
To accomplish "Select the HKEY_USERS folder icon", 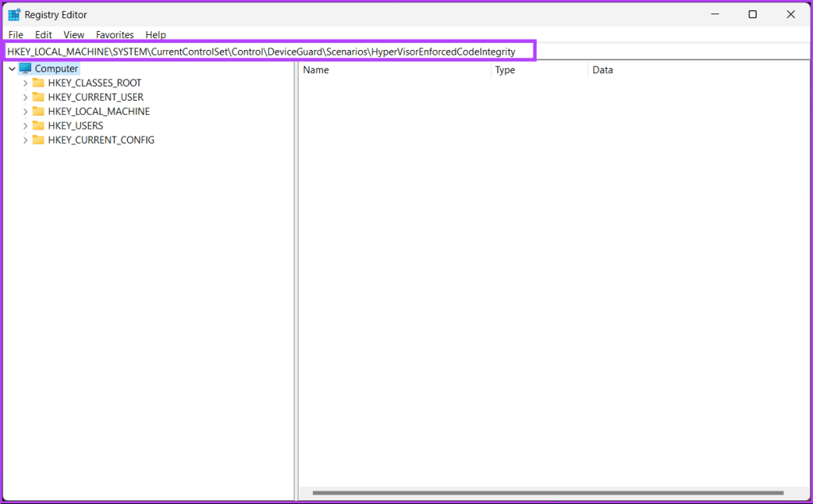I will tap(39, 125).
